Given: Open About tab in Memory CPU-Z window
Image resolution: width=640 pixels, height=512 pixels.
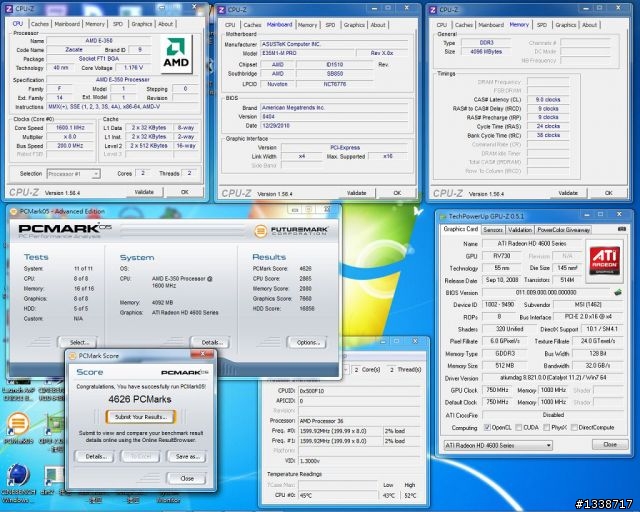Looking at the screenshot, I should point(589,25).
